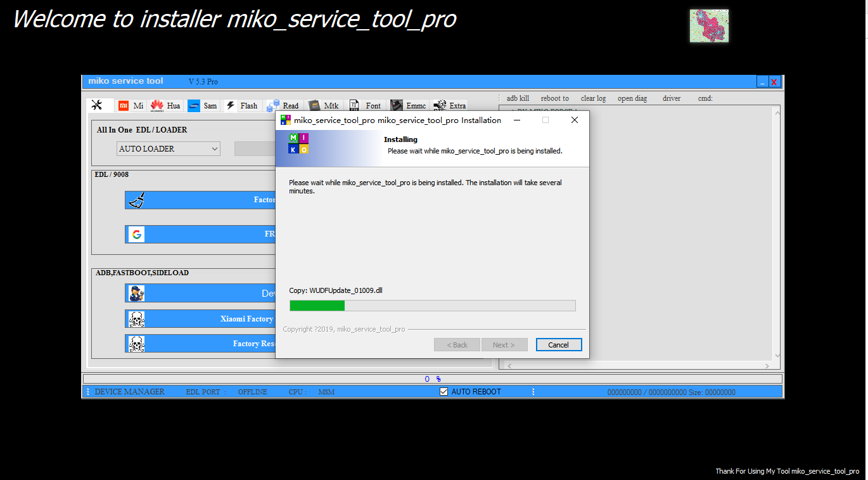868x480 pixels.
Task: Click the MSM CPU value
Action: [326, 392]
